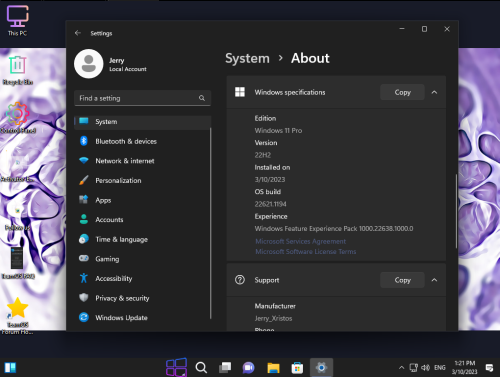Click the Network wifi icon in sidebar
This screenshot has height=377, width=500.
pyautogui.click(x=84, y=161)
